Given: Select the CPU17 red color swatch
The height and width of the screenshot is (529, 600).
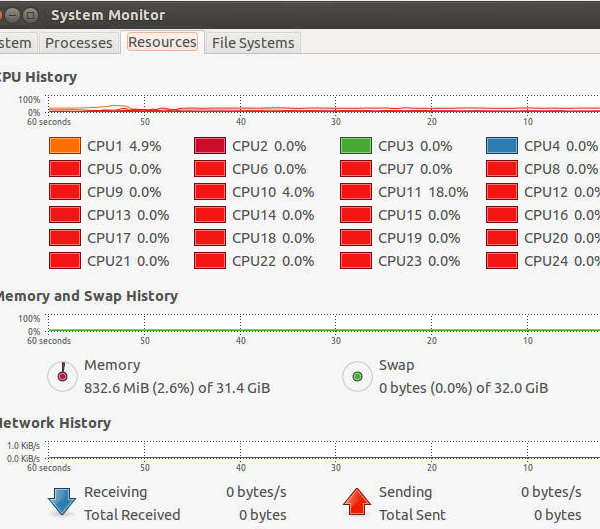Looking at the screenshot, I should [65, 238].
